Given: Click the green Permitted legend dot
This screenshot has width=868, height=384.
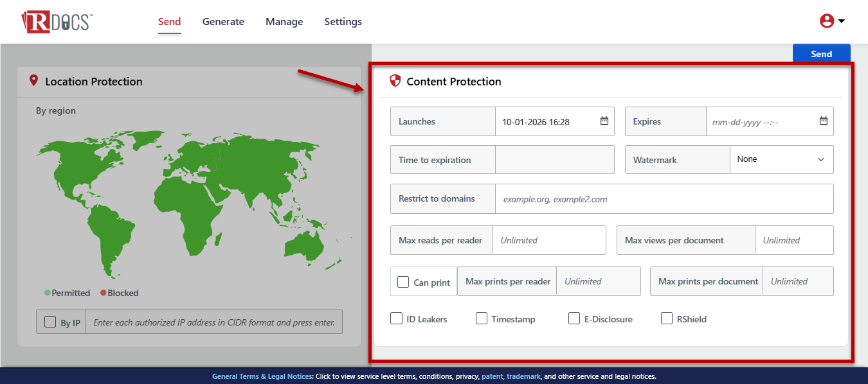Looking at the screenshot, I should coord(48,293).
